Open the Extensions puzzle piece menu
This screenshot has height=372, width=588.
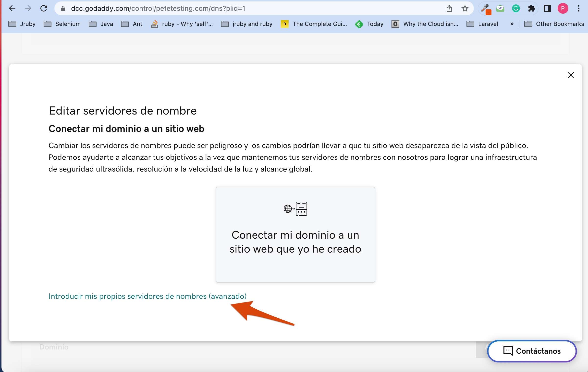(531, 9)
